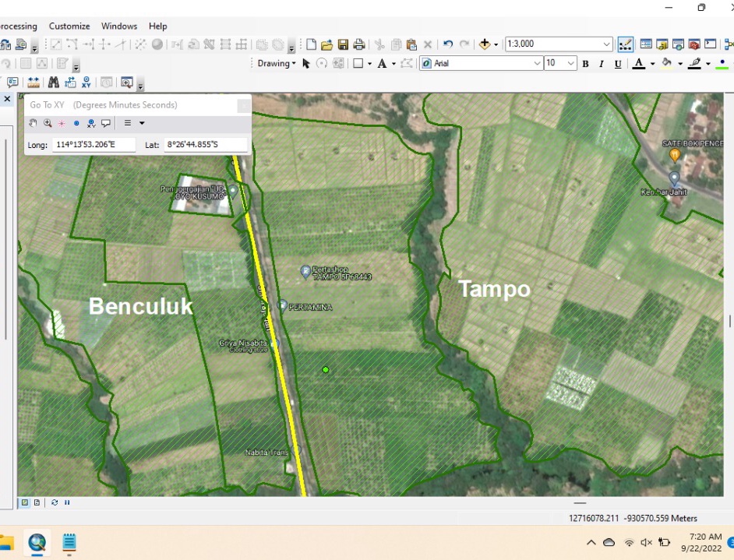Click the marker color swatch
734x560 pixels.
pos(722,64)
